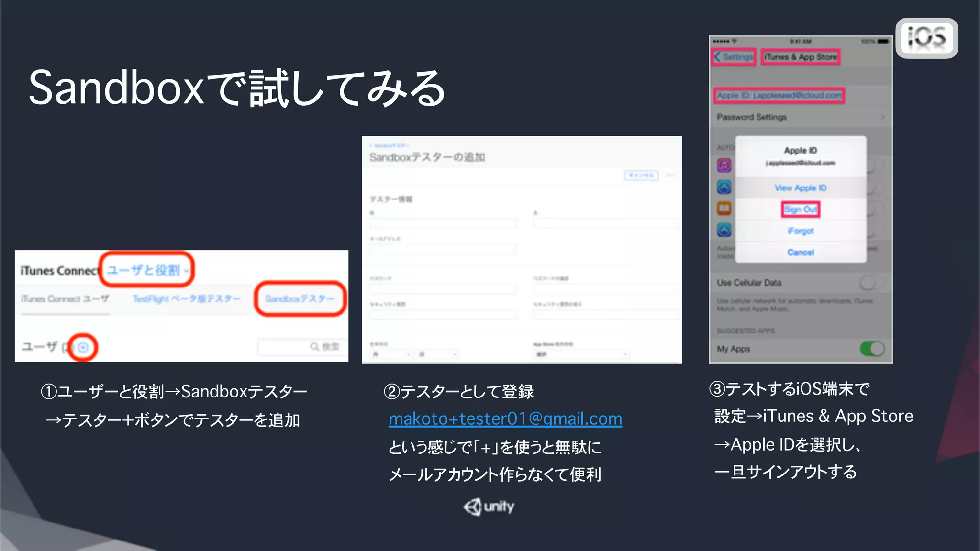Click the 'Sandboxで試してみる' slide title

pos(237,88)
